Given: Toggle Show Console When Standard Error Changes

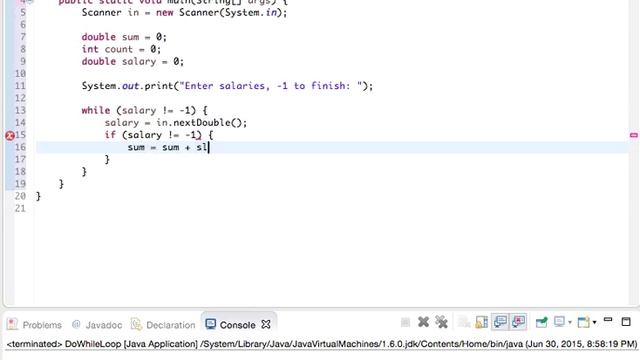Looking at the screenshot, I should (x=518, y=322).
